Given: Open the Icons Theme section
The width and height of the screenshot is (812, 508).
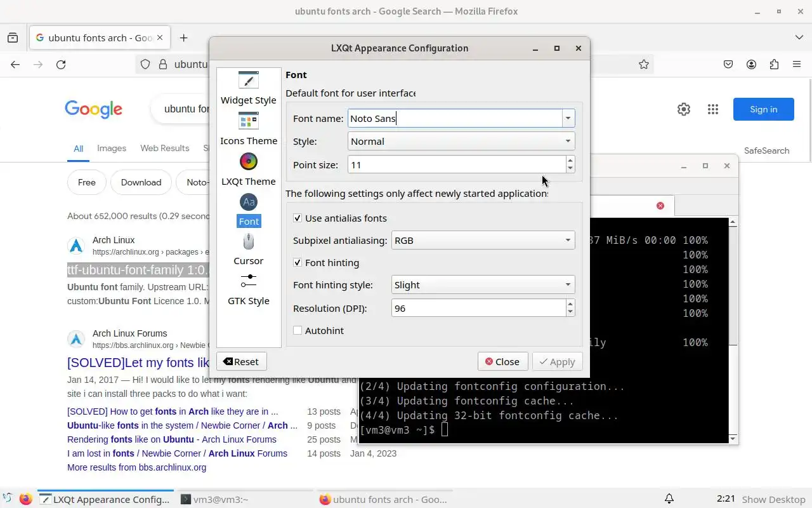Looking at the screenshot, I should [x=249, y=129].
